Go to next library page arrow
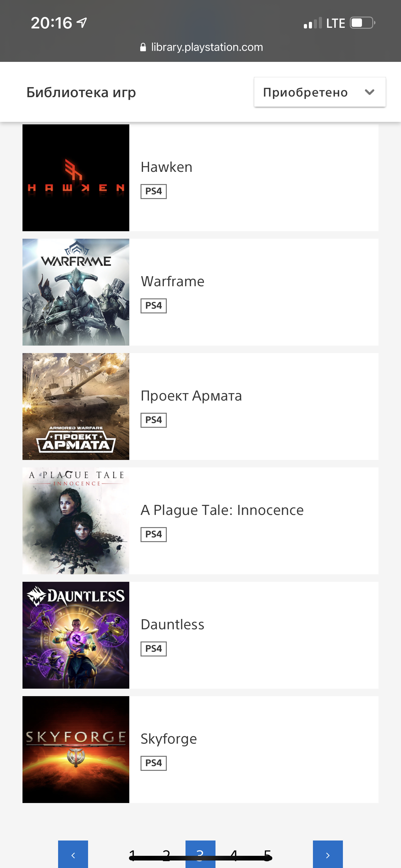Viewport: 401px width, 868px height. click(328, 855)
